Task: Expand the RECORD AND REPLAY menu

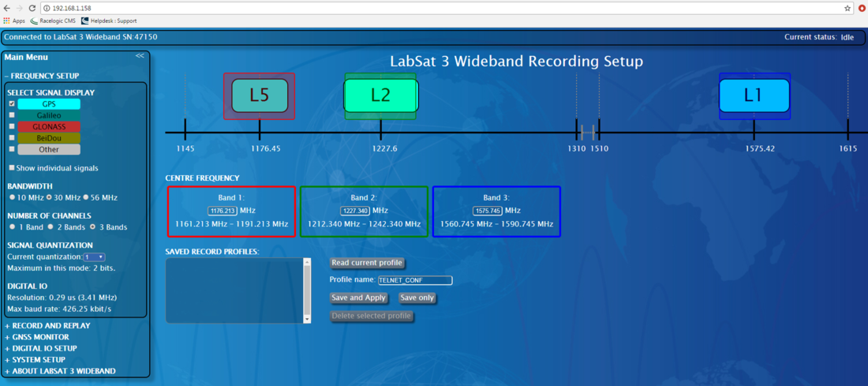Action: click(x=47, y=326)
